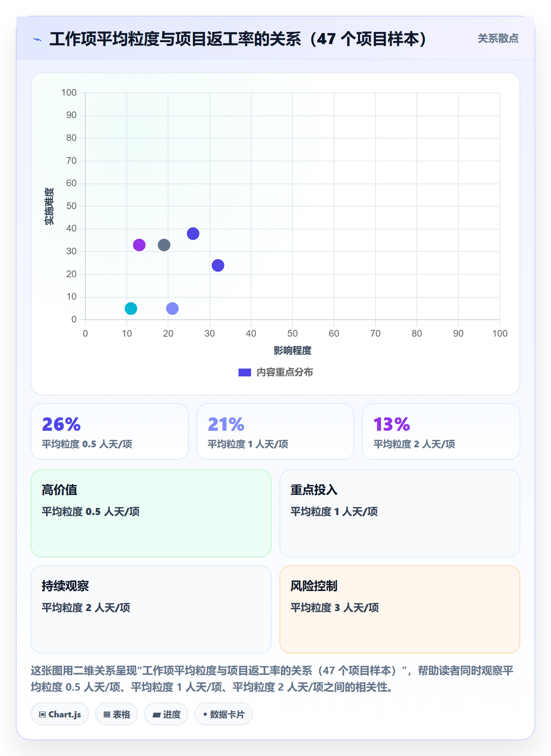The width and height of the screenshot is (551, 756).
Task: Select the 重点投入 quadrant card
Action: click(400, 513)
